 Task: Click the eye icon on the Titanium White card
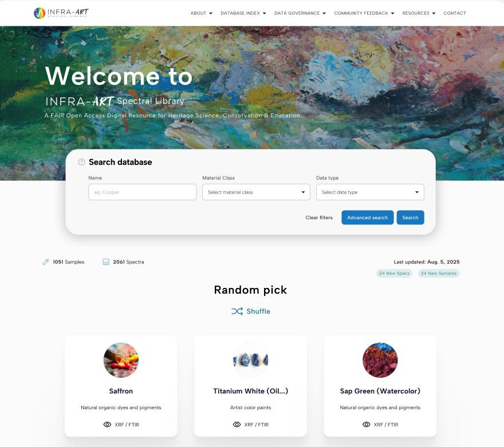tap(237, 425)
